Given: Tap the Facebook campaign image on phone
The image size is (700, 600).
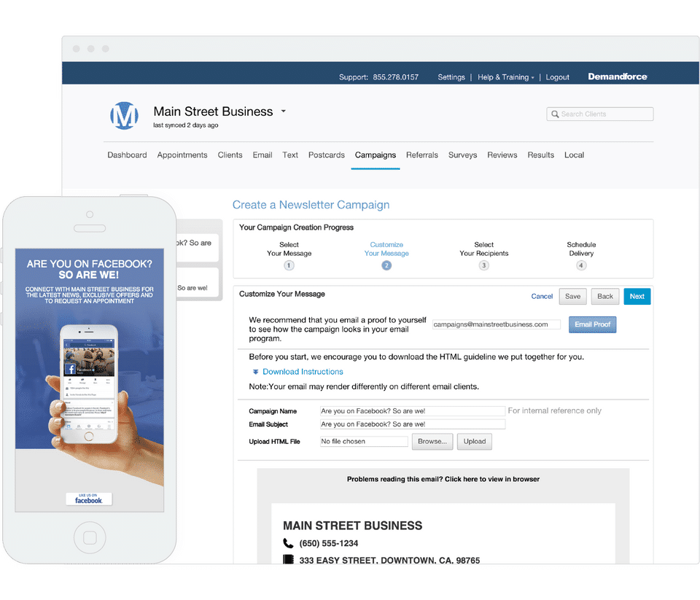Looking at the screenshot, I should coord(90,380).
